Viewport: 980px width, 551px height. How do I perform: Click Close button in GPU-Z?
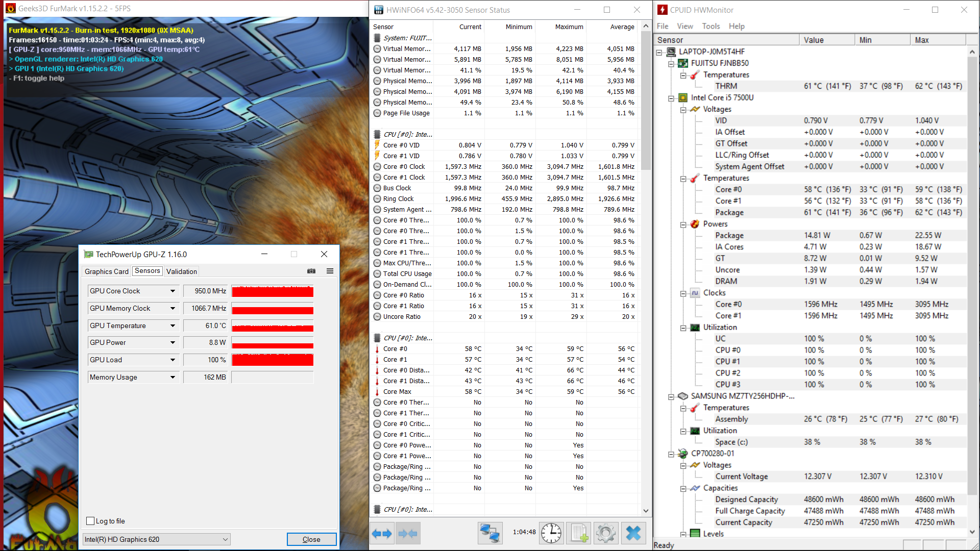coord(311,539)
